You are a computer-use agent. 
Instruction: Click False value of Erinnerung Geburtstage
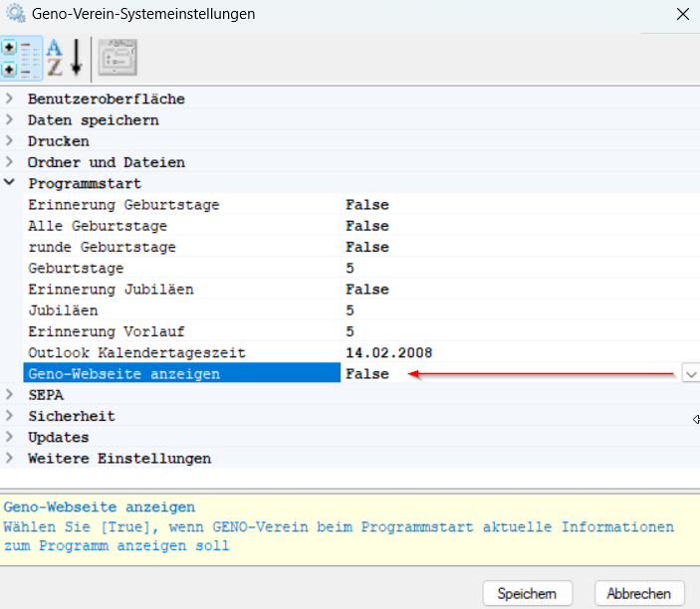click(367, 205)
